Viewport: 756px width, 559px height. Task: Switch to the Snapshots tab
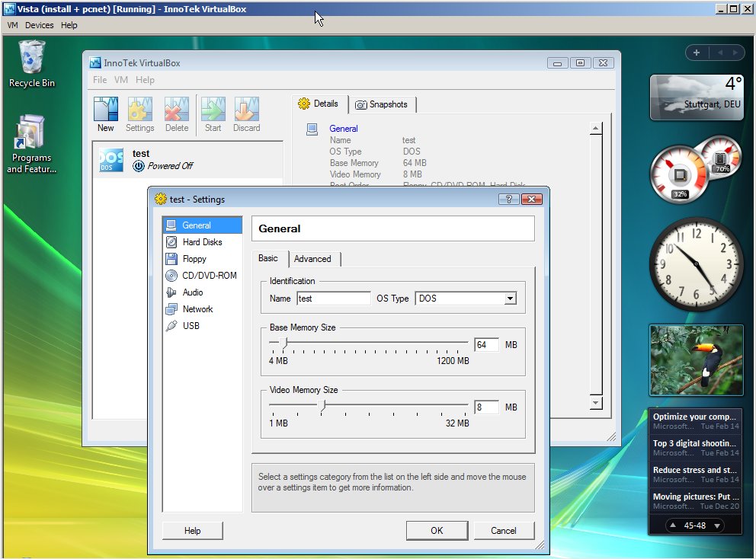381,104
